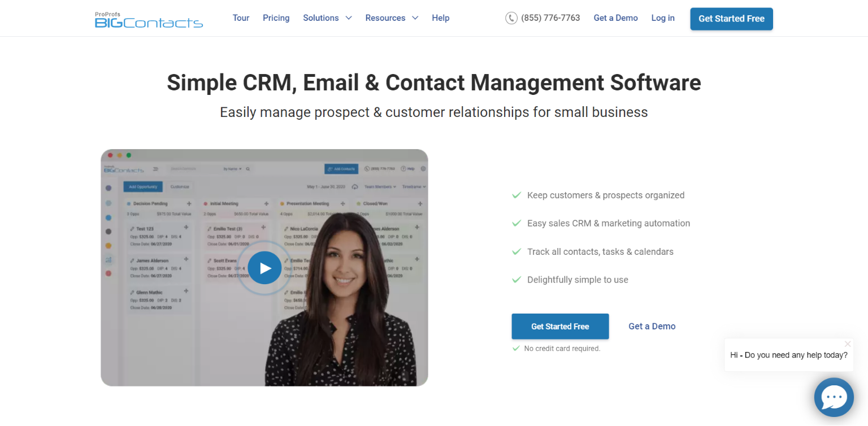Click Get a Demo in top navigation
The width and height of the screenshot is (868, 426).
click(615, 18)
